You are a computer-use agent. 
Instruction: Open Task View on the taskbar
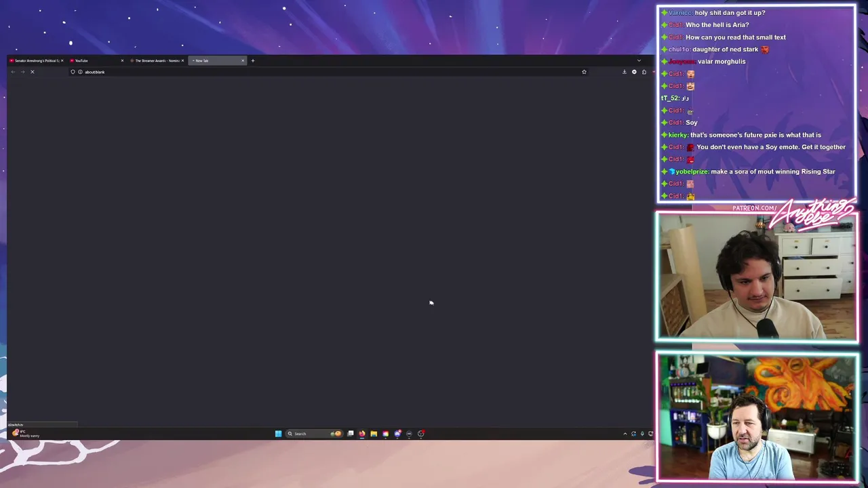click(x=351, y=434)
